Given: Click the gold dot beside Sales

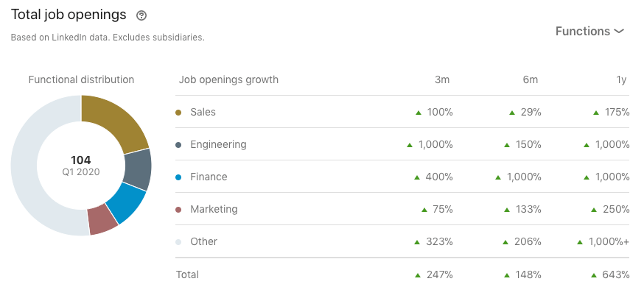Looking at the screenshot, I should coord(178,113).
